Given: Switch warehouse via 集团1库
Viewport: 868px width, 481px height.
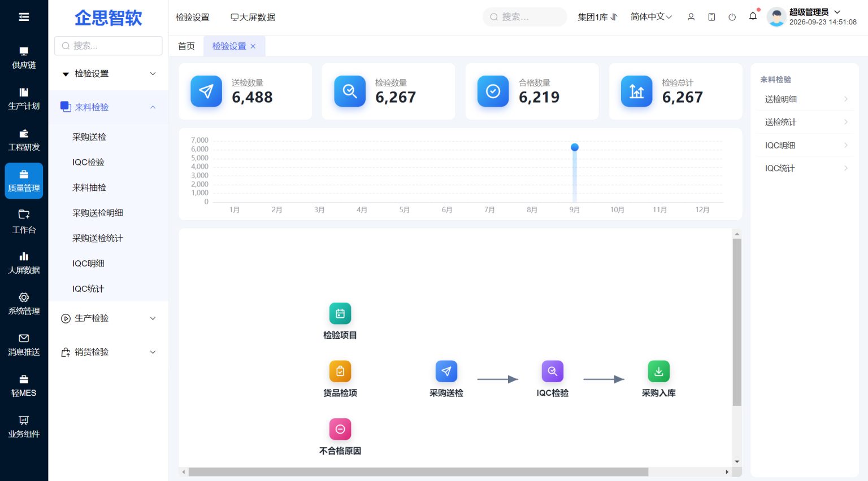Looking at the screenshot, I should [x=597, y=17].
